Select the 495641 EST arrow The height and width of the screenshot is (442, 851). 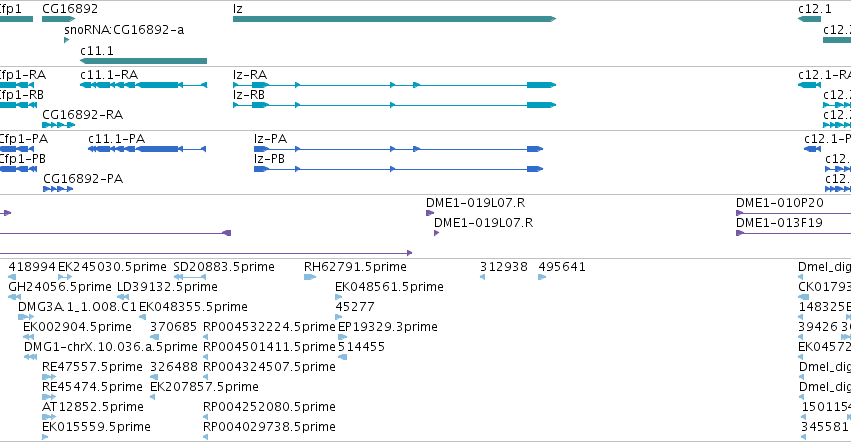coord(542,277)
